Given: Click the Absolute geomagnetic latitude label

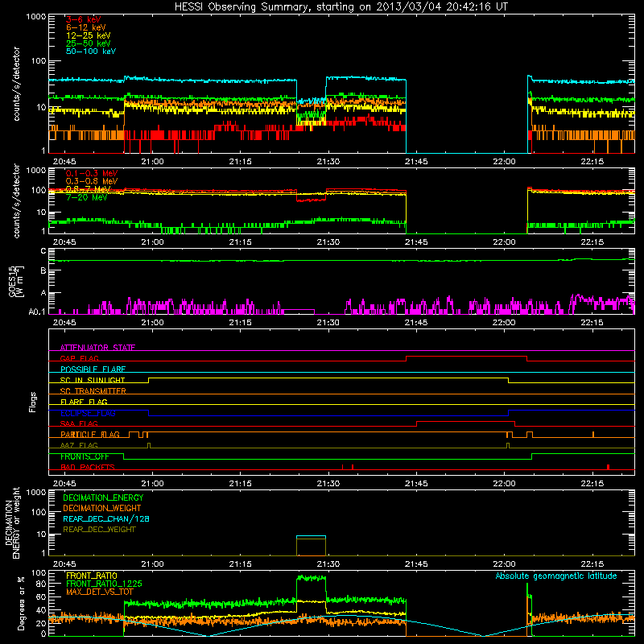Looking at the screenshot, I should tap(556, 576).
